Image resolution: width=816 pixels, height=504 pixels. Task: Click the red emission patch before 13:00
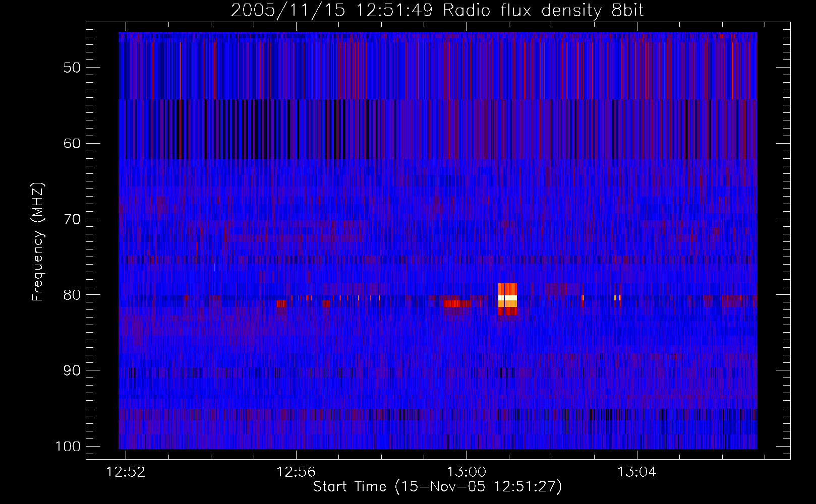457,303
